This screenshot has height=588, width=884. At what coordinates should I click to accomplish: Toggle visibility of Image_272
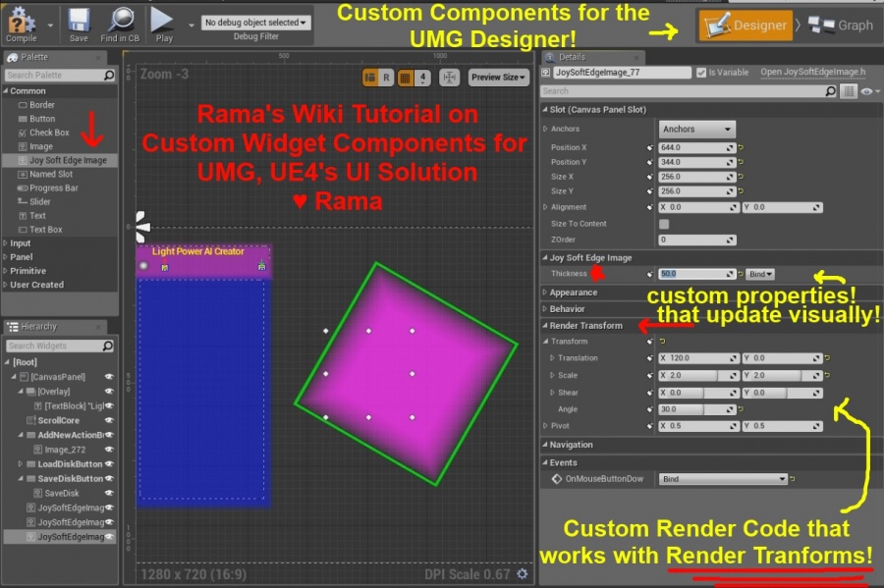[x=109, y=450]
